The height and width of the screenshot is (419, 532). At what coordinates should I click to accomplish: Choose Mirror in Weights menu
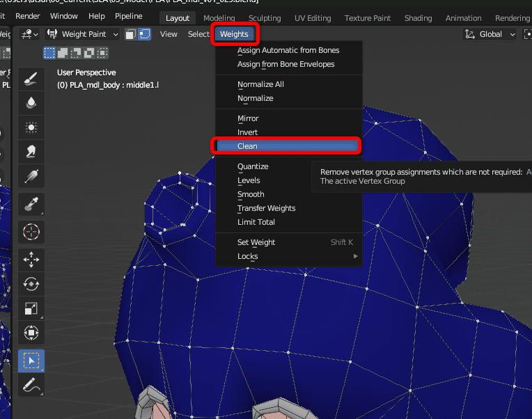click(288, 118)
